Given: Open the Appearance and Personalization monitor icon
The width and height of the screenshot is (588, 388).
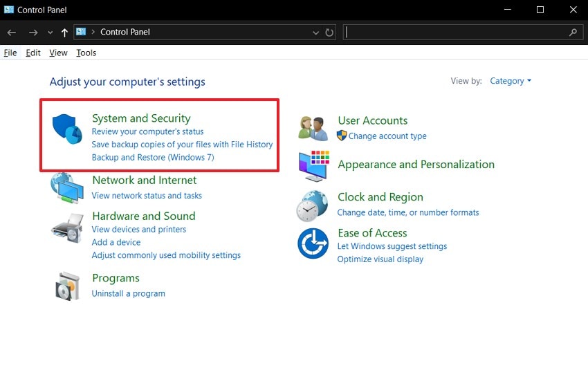Looking at the screenshot, I should click(314, 166).
